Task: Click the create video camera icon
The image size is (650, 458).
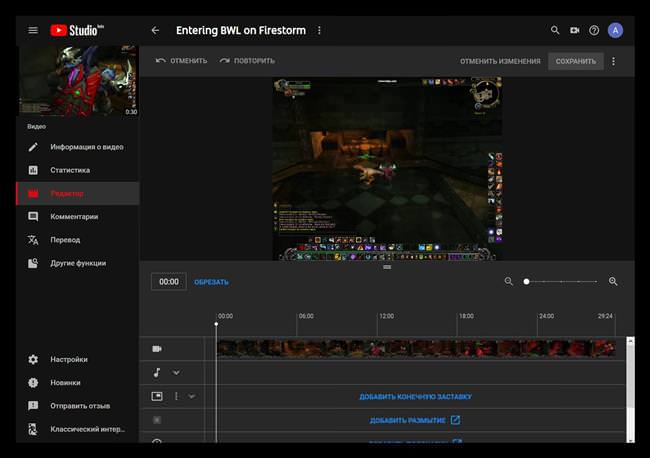Action: coord(575,30)
